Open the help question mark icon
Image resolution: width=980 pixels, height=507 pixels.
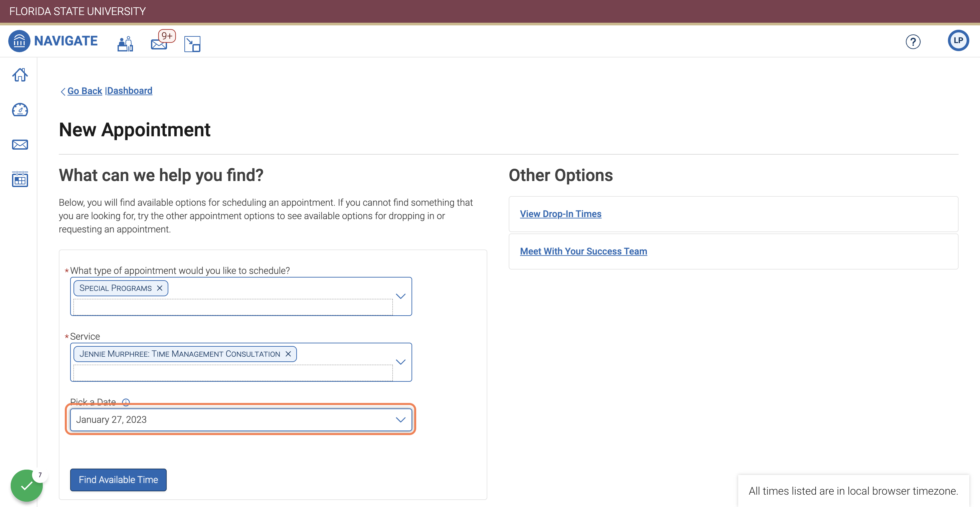913,41
